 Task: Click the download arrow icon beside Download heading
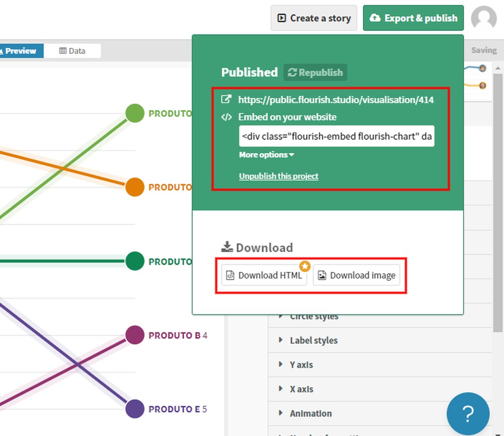[228, 246]
